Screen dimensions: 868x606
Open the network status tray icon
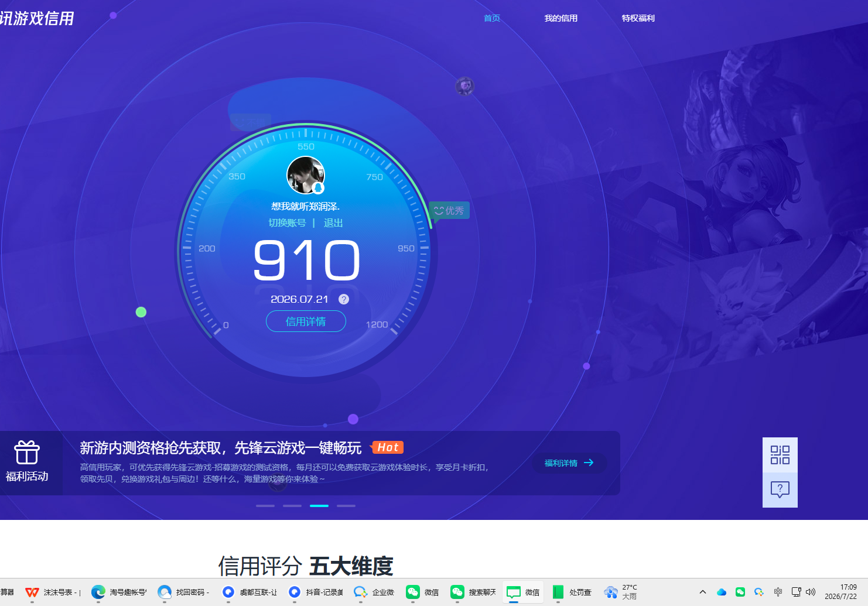click(797, 592)
